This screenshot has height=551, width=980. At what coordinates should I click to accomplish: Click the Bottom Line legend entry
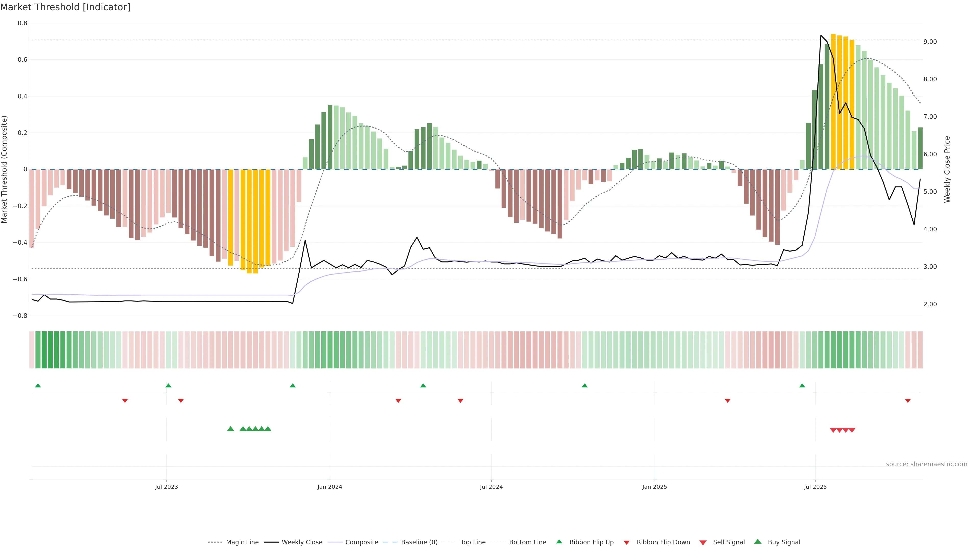click(x=527, y=542)
